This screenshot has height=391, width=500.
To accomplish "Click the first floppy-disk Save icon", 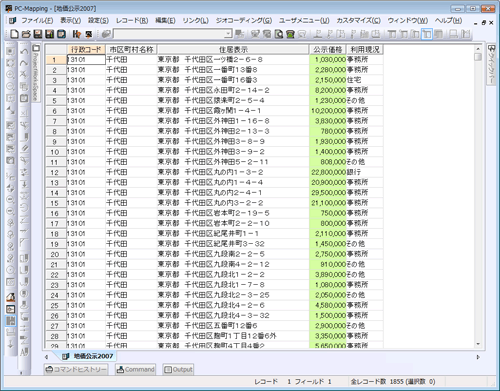I will coord(38,34).
